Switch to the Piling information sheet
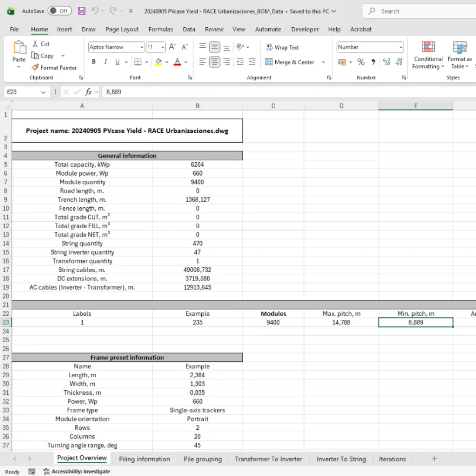This screenshot has height=476, width=476. pyautogui.click(x=145, y=459)
